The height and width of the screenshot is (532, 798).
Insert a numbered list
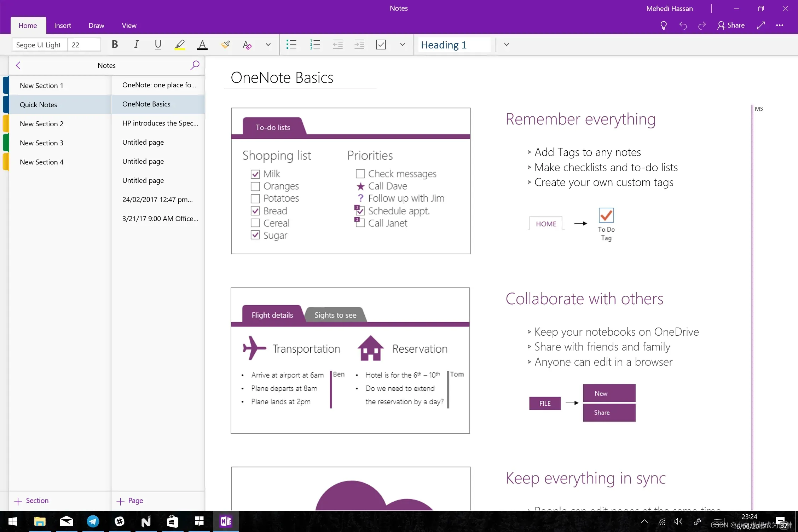point(314,45)
